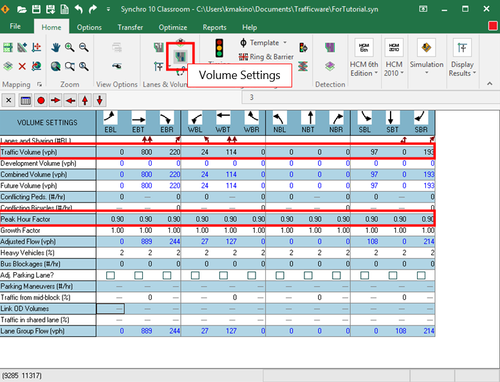Click the Ring & Barrier button
Image resolution: width=500 pixels, height=382 pixels.
pos(266,57)
